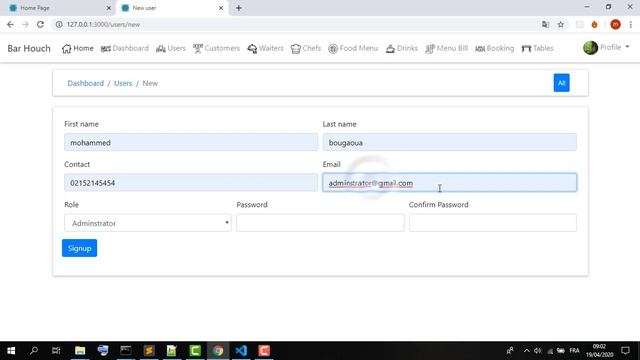Click the translate page icon
This screenshot has width=640, height=360.
click(545, 24)
